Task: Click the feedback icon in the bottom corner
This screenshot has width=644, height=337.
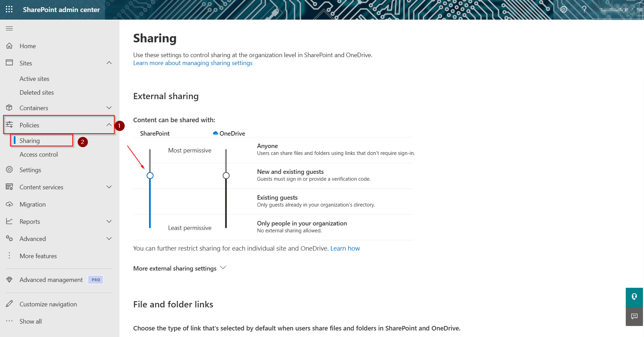Action: coord(634,316)
